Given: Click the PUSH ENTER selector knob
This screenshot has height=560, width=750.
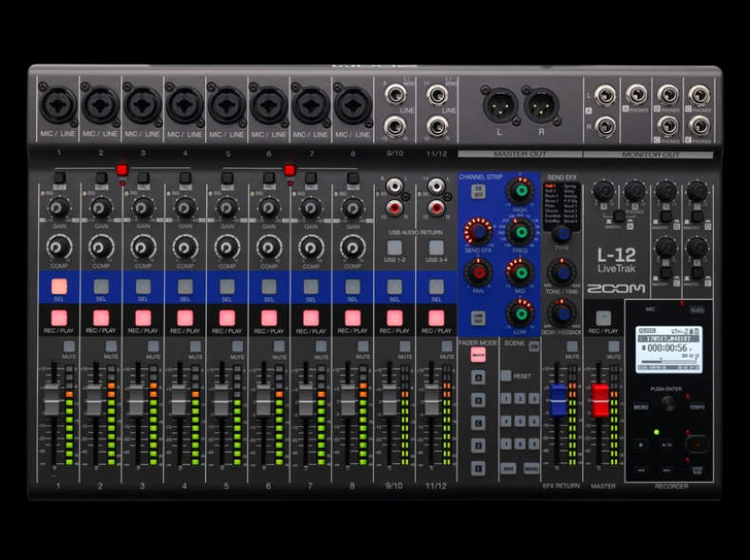Looking at the screenshot, I should pos(668,404).
